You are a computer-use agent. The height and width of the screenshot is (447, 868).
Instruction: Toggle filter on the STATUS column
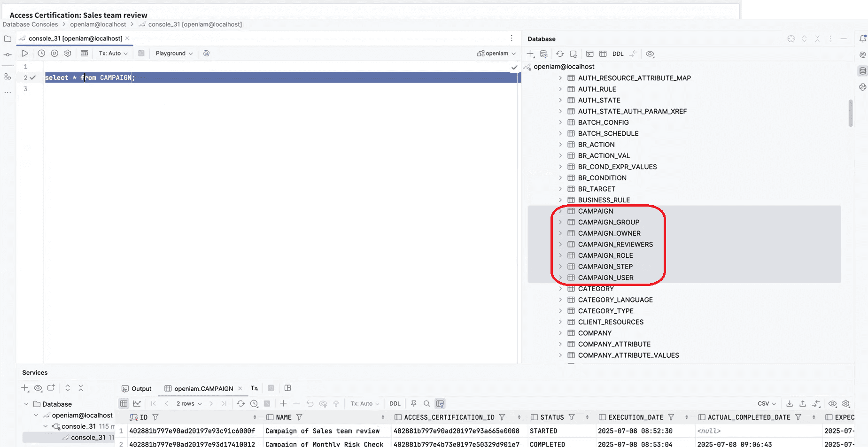point(572,417)
